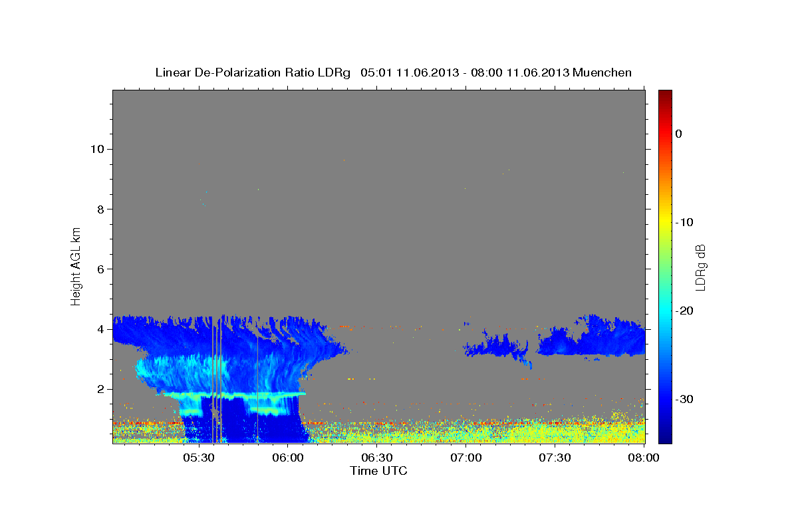This screenshot has height=532, width=798.
Task: Click the height tick label 4
Action: pyautogui.click(x=100, y=329)
